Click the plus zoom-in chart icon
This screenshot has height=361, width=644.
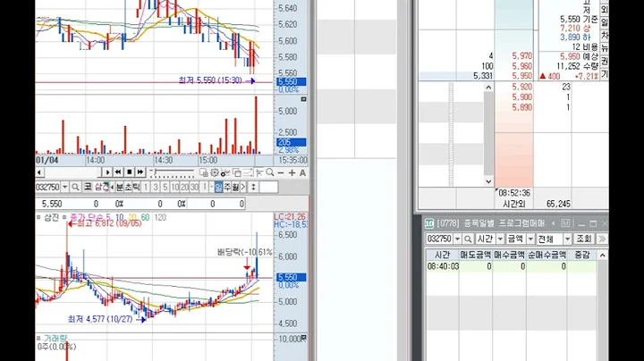(292, 173)
